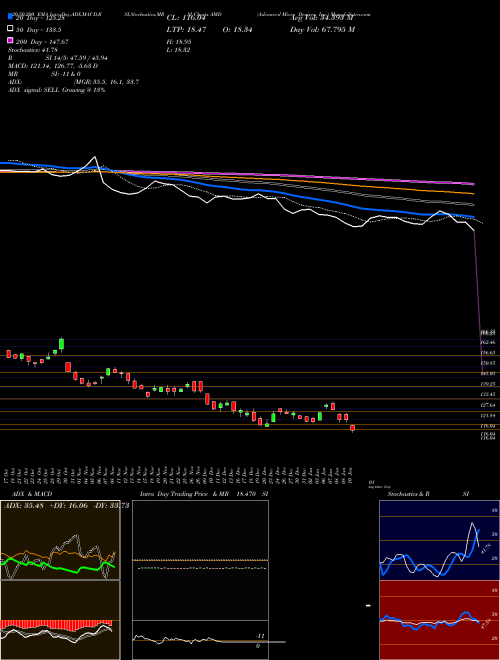The width and height of the screenshot is (500, 660).
Task: Click the blue 20 Day EMA legend swatch
Action: pyautogui.click(x=10, y=17)
